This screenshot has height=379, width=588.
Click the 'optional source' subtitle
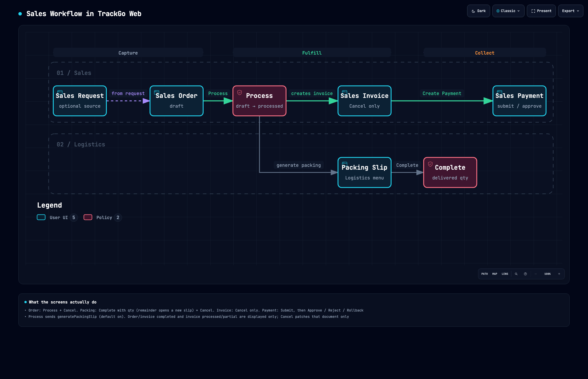(x=80, y=106)
